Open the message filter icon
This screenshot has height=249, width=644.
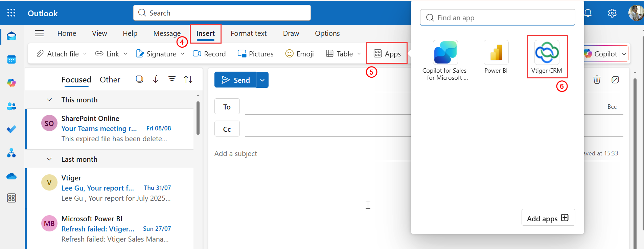(x=172, y=79)
